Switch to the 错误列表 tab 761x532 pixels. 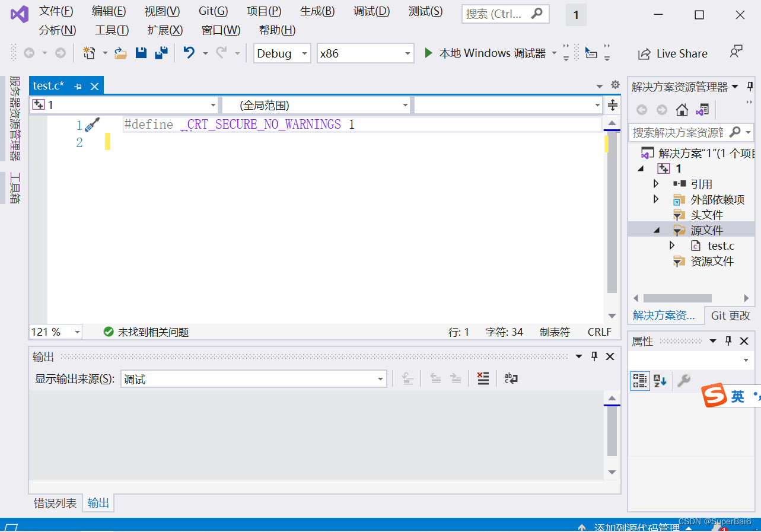coord(55,503)
